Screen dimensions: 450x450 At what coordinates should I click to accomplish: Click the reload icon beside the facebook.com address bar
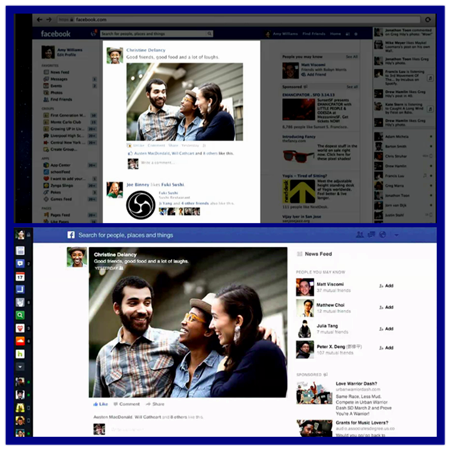428,20
